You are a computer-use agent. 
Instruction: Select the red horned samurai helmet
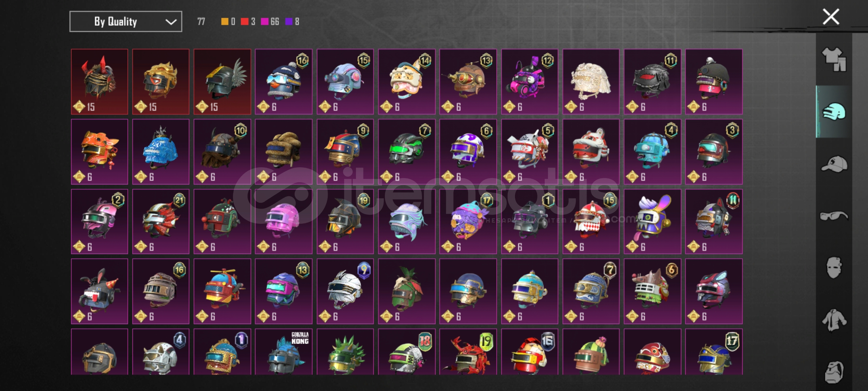(99, 82)
